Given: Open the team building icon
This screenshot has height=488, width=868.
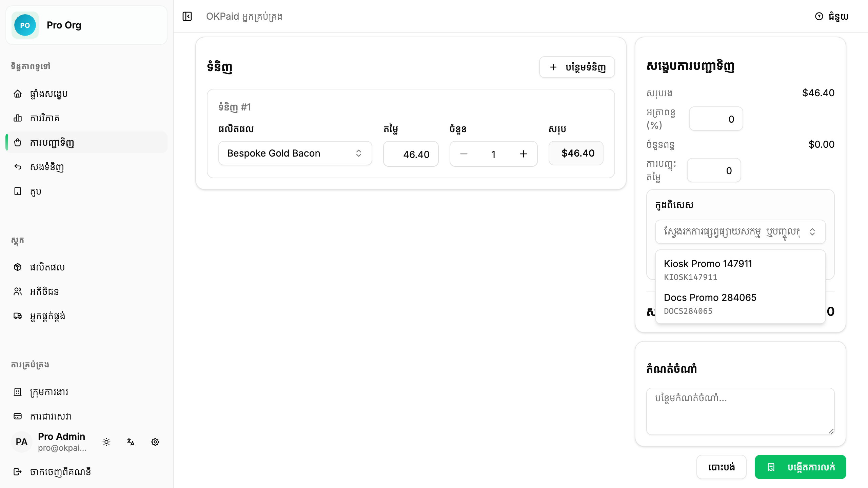Looking at the screenshot, I should pyautogui.click(x=18, y=392).
